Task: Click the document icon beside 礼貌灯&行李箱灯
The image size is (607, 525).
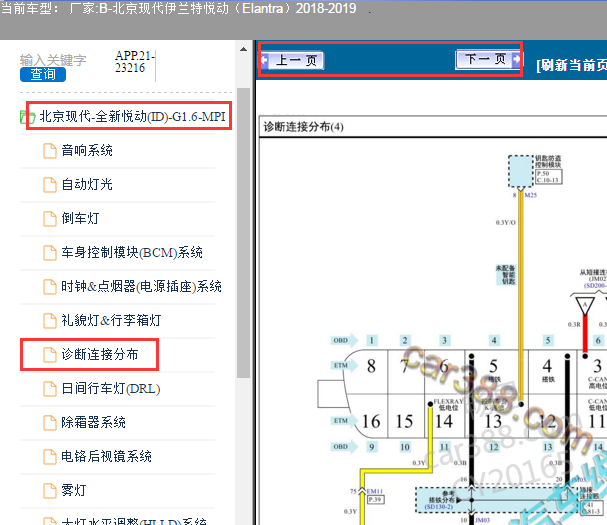Action: click(50, 321)
